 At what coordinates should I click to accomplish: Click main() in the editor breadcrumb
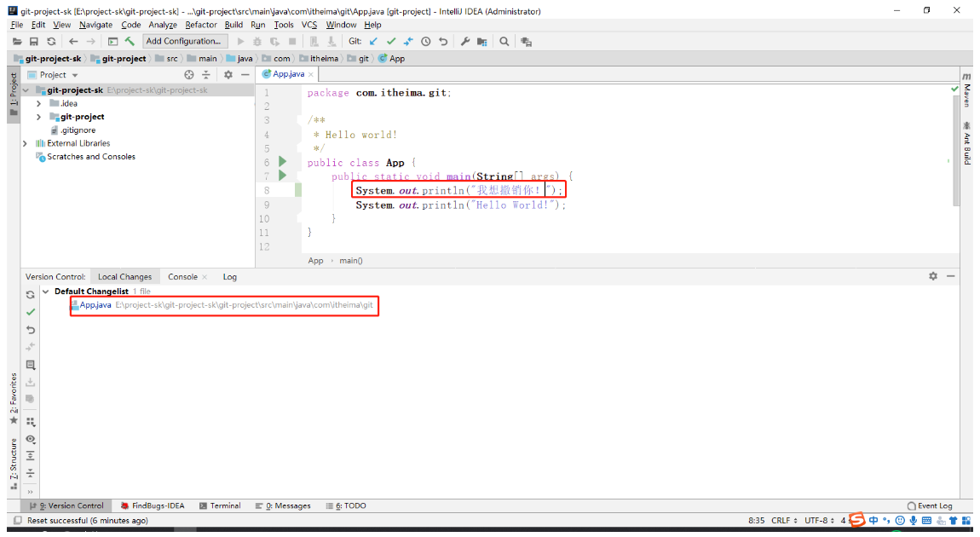click(350, 261)
